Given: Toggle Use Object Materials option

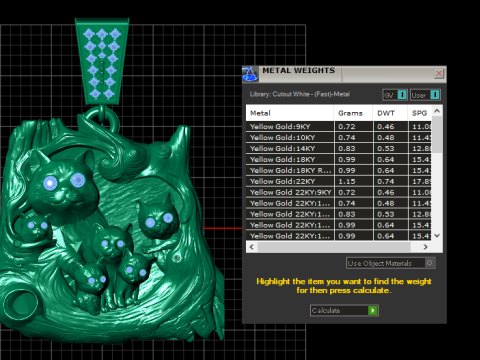Looking at the screenshot, I should (391, 263).
